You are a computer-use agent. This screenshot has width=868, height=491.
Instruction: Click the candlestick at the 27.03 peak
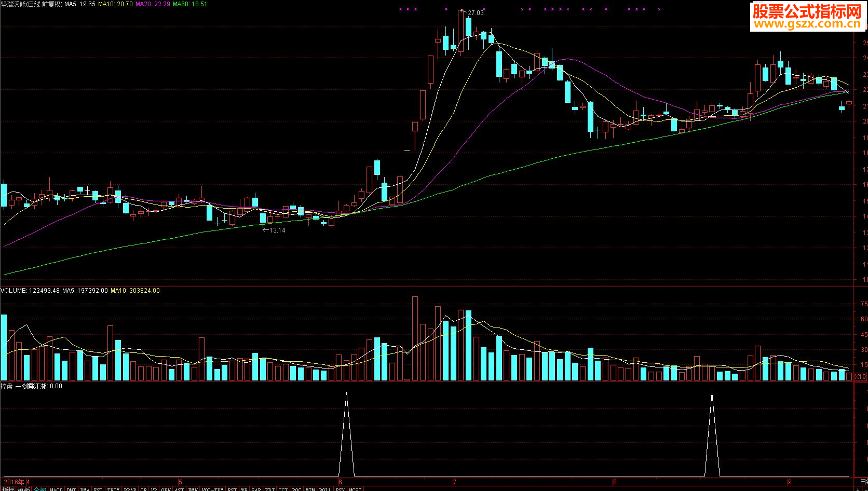(x=460, y=31)
